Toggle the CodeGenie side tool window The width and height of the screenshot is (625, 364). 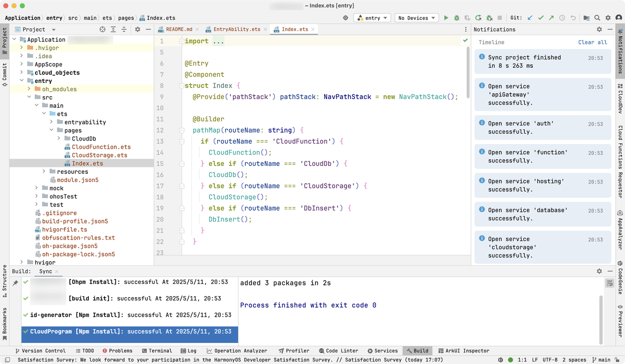click(620, 277)
